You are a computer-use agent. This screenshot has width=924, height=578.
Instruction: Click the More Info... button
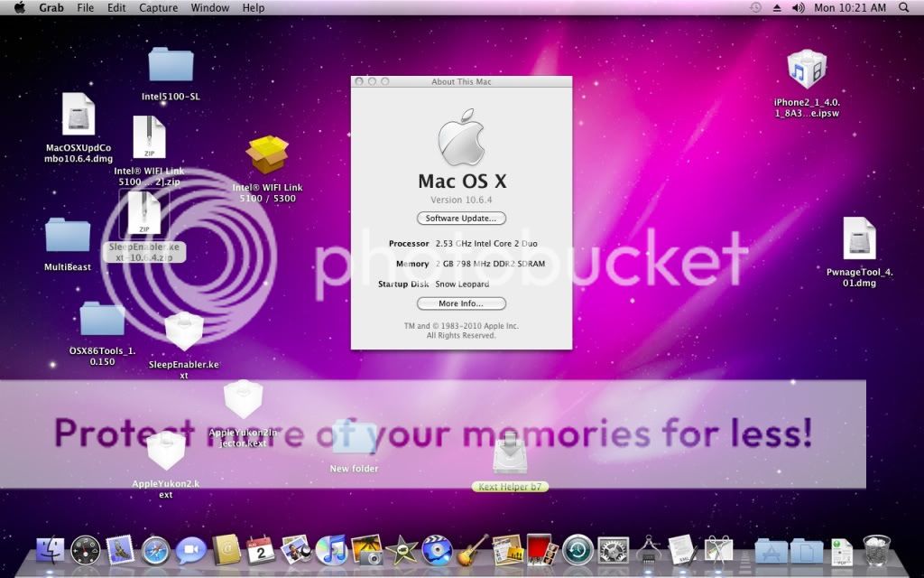click(x=461, y=303)
